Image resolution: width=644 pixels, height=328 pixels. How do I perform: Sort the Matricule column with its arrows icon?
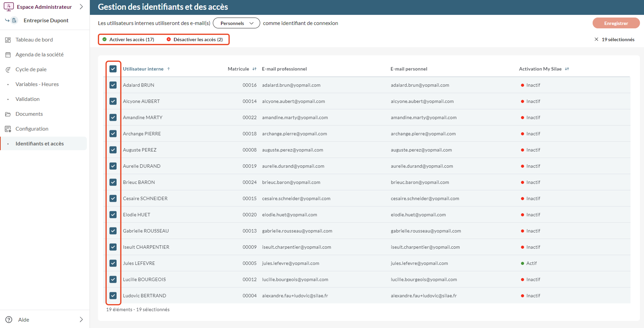(x=255, y=69)
